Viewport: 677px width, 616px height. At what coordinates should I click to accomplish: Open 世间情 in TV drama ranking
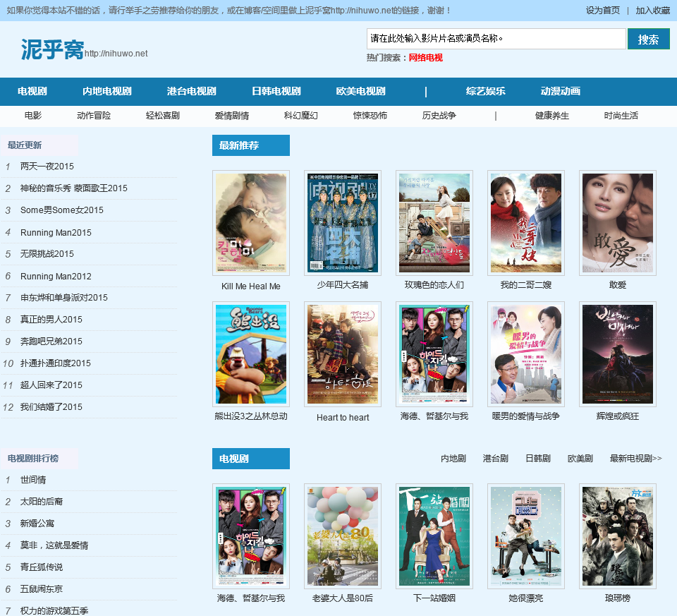33,480
